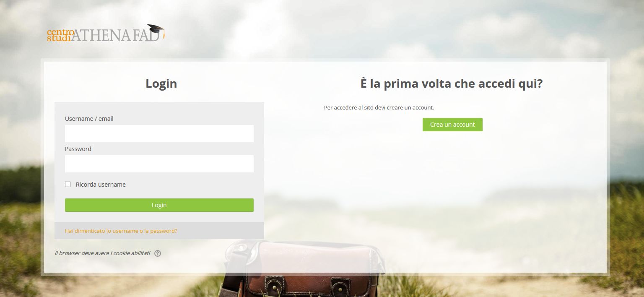Click the graduation cap icon in logo
Viewport: 644px width, 297px height.
coord(156,30)
